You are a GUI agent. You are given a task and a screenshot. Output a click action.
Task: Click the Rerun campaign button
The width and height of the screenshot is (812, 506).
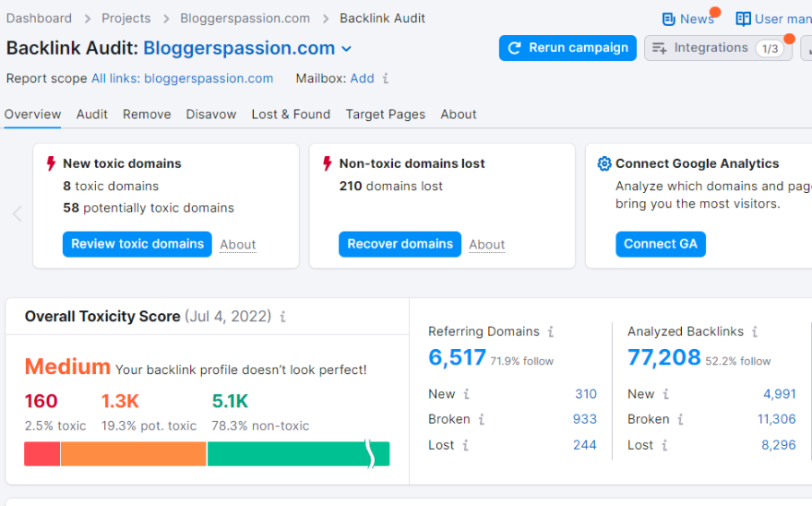(567, 48)
